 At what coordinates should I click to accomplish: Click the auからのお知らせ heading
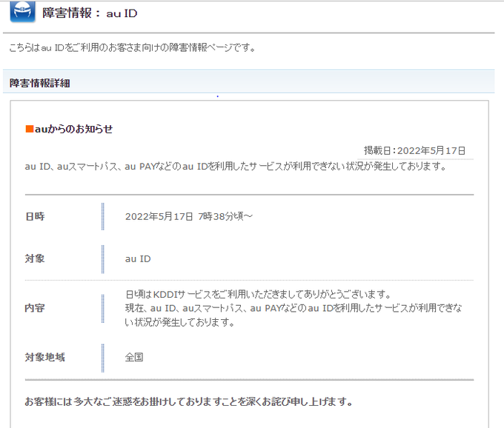[73, 129]
